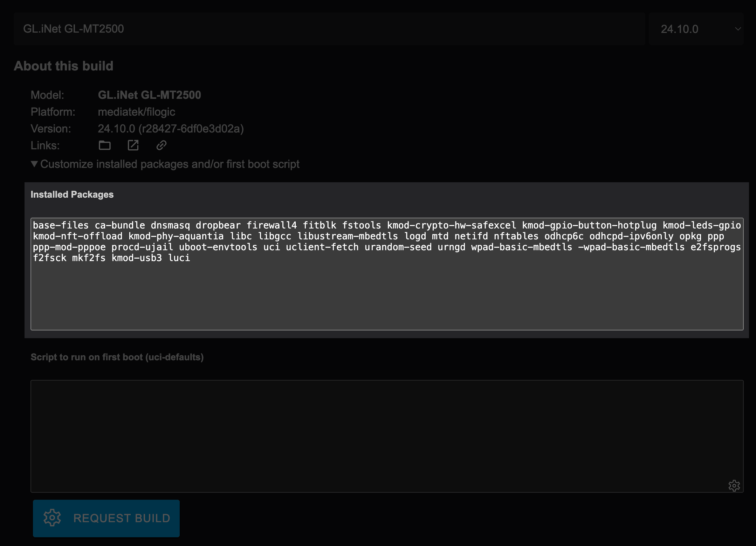The image size is (756, 546).
Task: Collapse the customize section disclosure triangle
Action: (34, 164)
